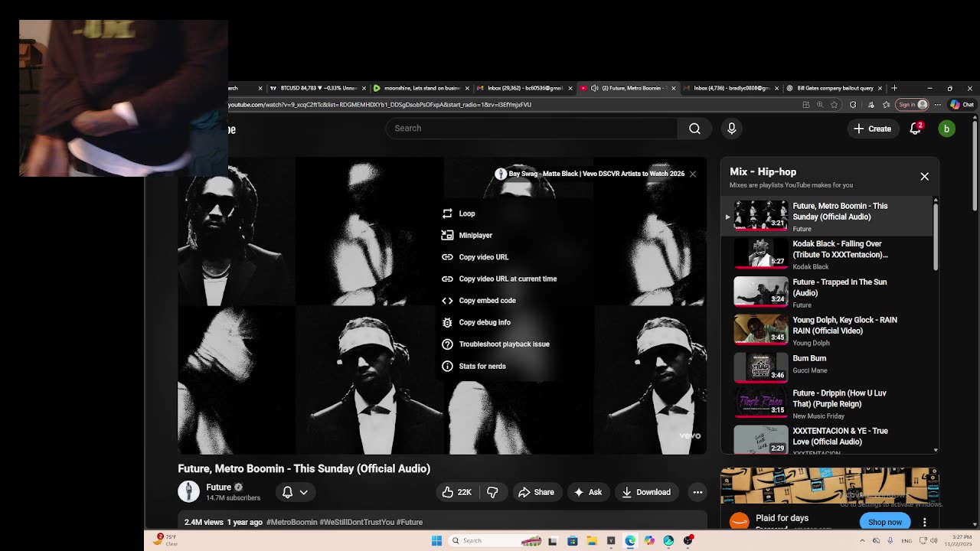Image resolution: width=980 pixels, height=551 pixels.
Task: Open the Microsoft Store taskbar icon
Action: point(572,541)
